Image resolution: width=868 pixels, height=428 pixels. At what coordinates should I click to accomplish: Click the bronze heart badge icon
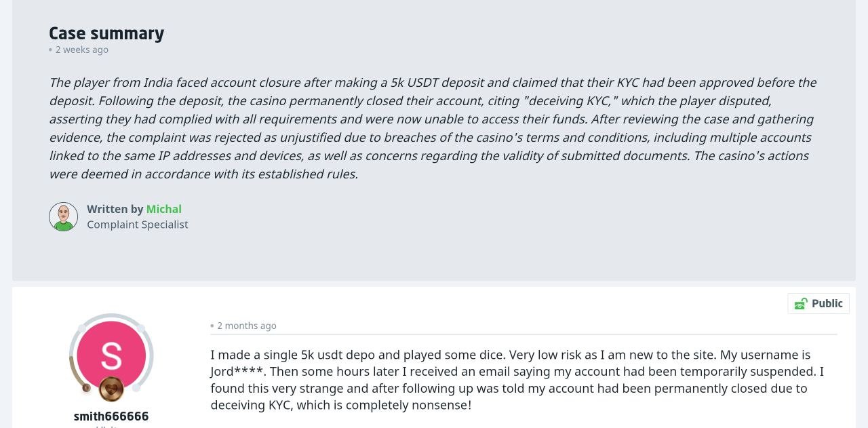(x=111, y=389)
